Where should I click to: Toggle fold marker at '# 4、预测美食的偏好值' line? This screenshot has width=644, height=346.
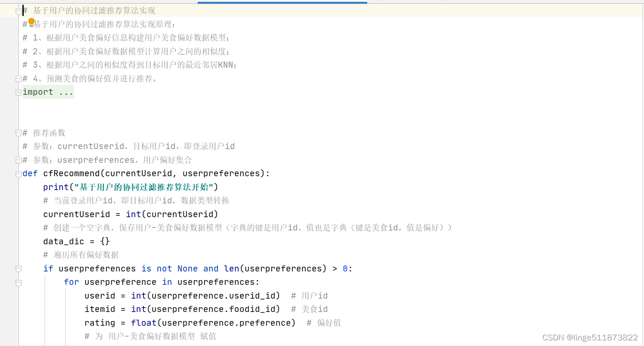pyautogui.click(x=18, y=79)
